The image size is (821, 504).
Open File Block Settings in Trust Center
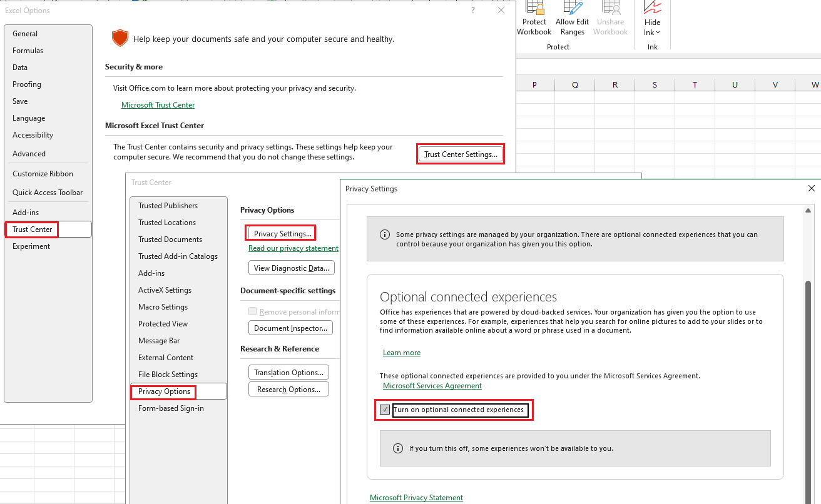[178, 375]
